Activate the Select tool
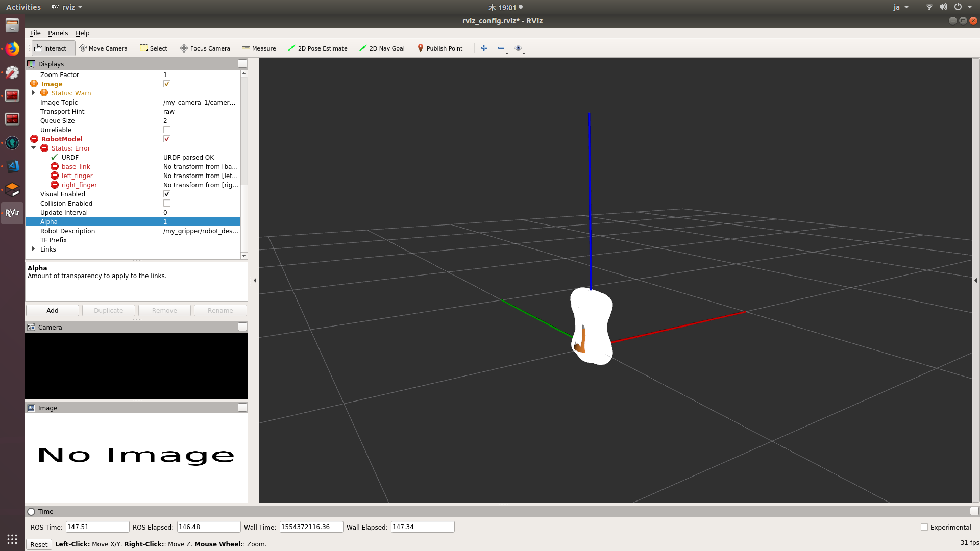 click(154, 48)
